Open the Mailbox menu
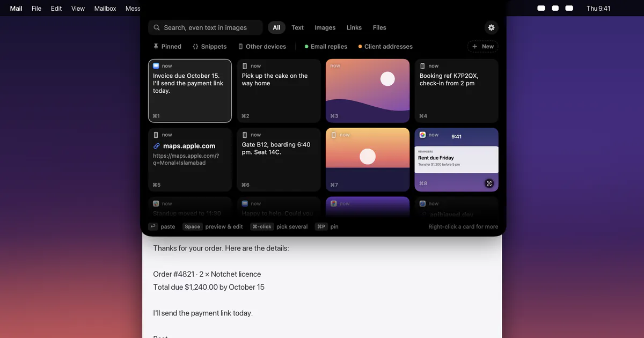644x338 pixels. tap(105, 8)
